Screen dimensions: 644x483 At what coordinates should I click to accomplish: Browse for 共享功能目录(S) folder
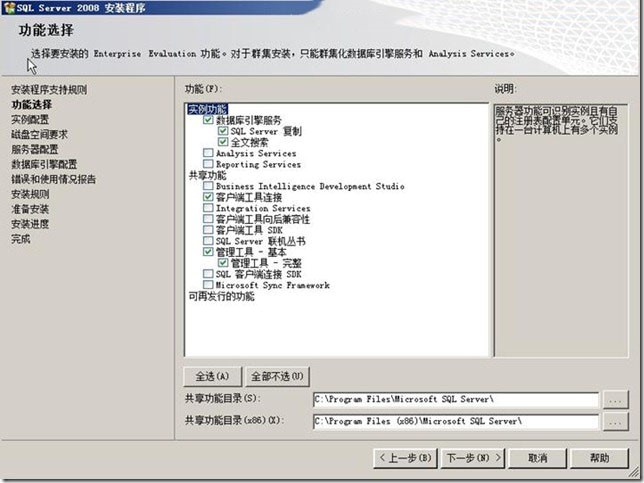click(615, 400)
